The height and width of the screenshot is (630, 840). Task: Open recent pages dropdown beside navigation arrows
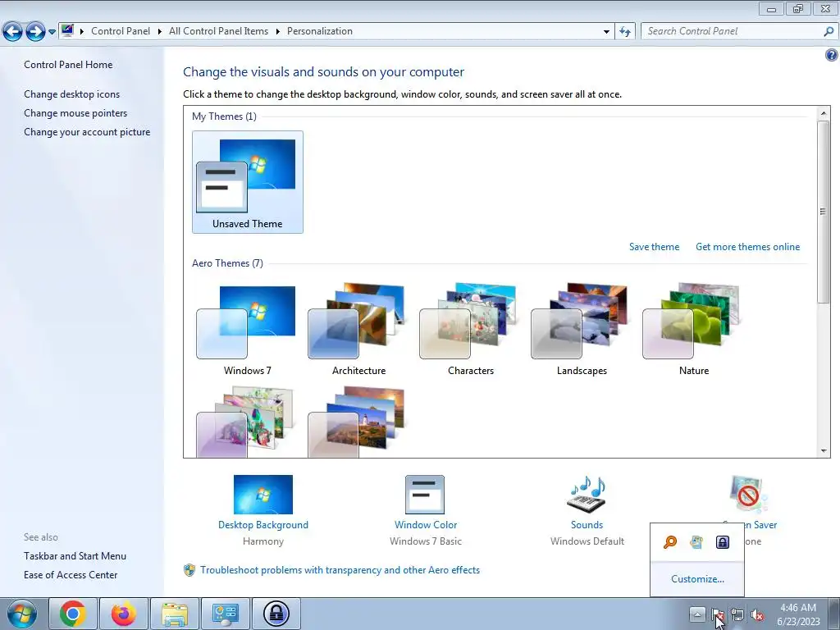52,32
